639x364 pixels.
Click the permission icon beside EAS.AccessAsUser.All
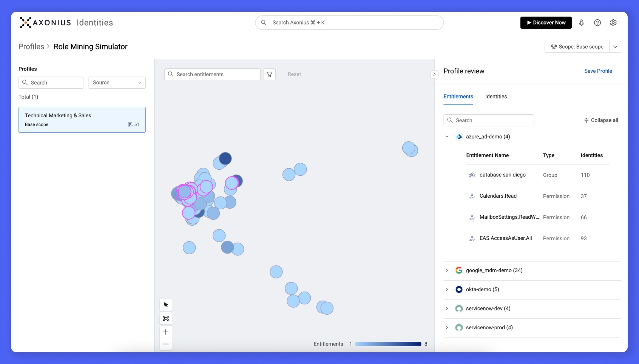click(472, 238)
